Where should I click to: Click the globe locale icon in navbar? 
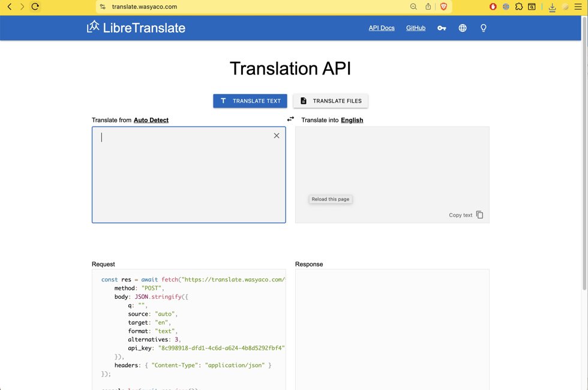(462, 28)
